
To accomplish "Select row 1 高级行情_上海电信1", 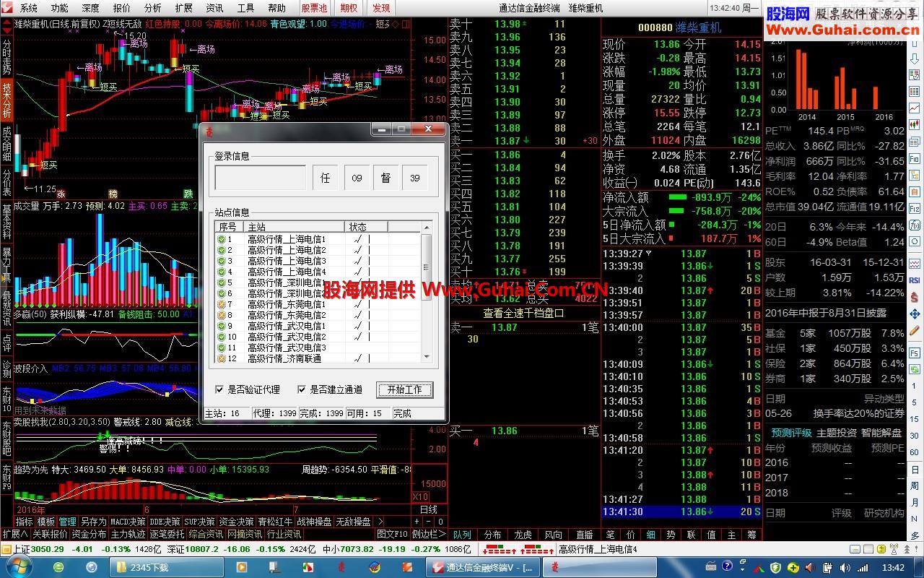I will click(x=318, y=239).
